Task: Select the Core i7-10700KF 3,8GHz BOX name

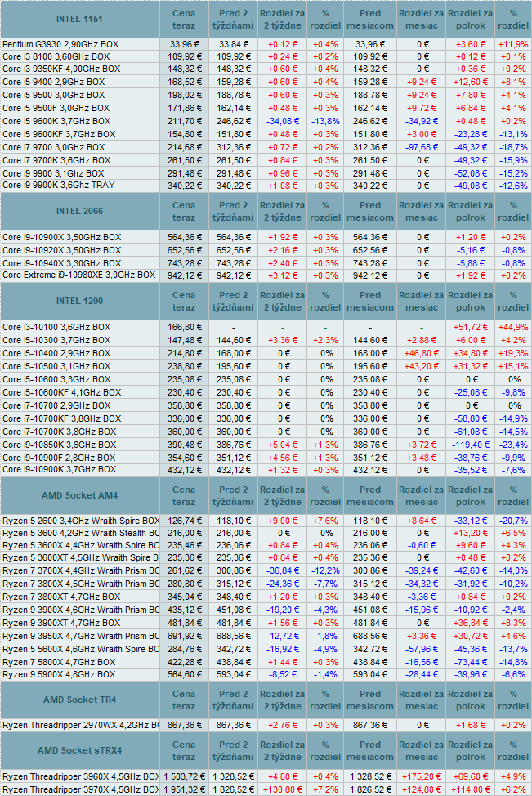Action: tap(61, 418)
